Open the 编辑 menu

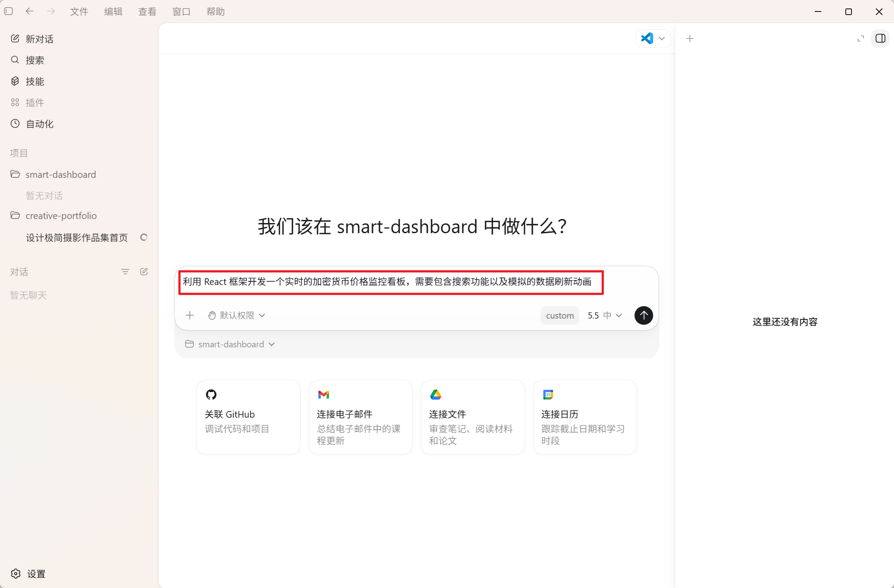(113, 12)
